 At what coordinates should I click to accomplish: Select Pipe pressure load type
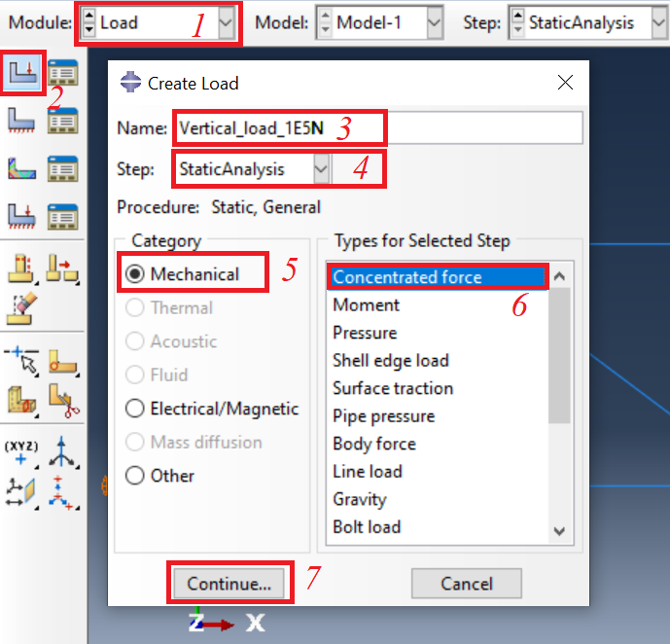coord(438,415)
